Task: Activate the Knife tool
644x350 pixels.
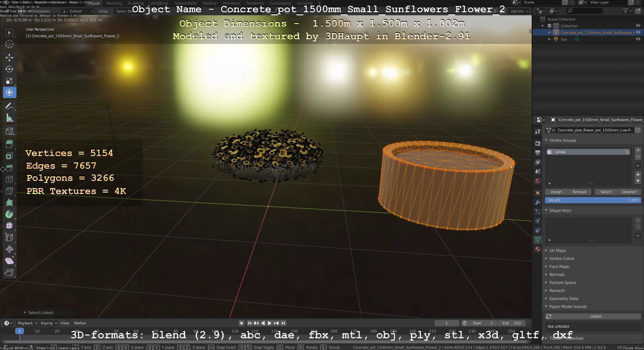Action: (x=10, y=191)
